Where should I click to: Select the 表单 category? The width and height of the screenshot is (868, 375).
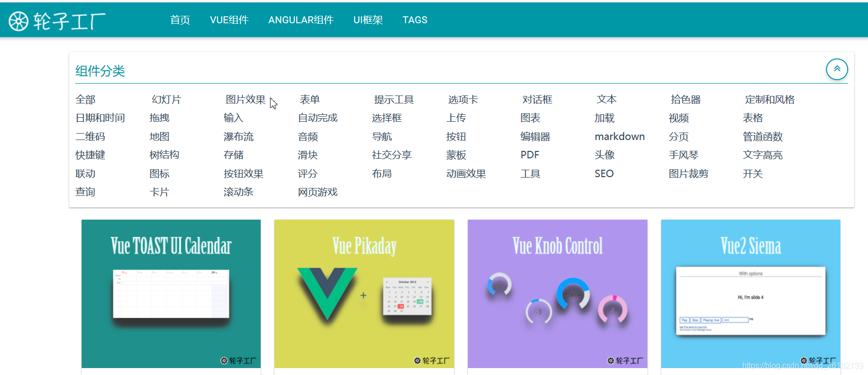pos(310,99)
